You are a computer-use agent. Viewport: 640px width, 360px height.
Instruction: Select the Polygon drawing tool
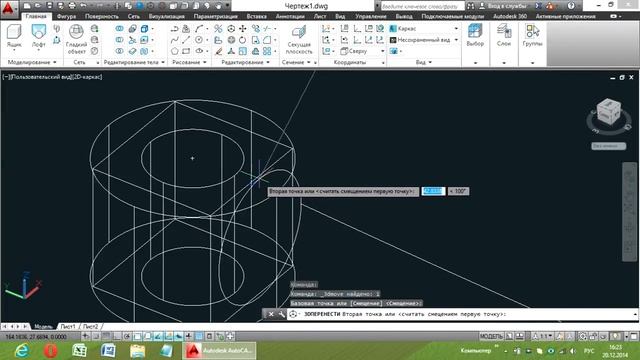coord(175,51)
